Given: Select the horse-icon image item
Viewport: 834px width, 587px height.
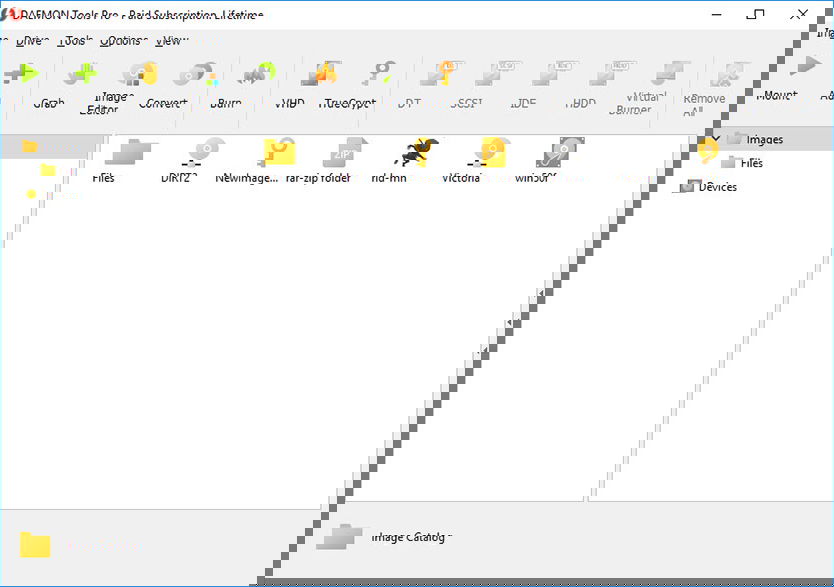Looking at the screenshot, I should click(x=404, y=161).
